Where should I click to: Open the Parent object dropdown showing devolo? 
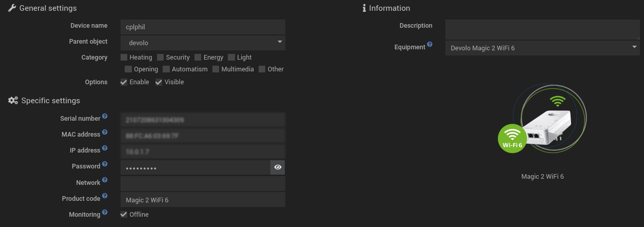click(x=203, y=43)
